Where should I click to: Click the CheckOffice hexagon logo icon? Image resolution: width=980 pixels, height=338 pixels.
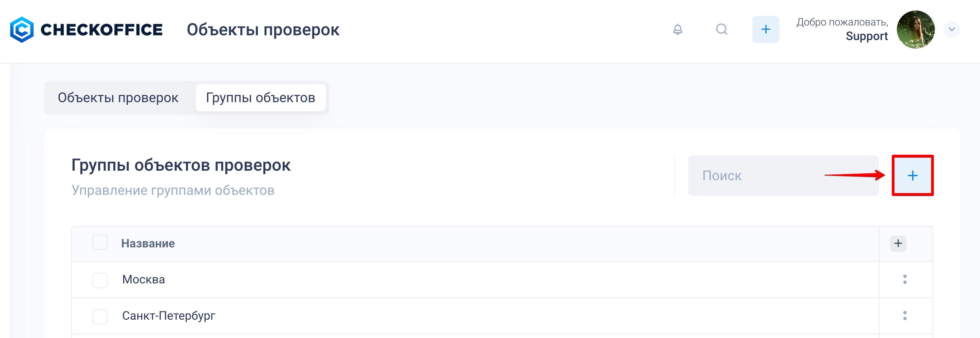[22, 30]
